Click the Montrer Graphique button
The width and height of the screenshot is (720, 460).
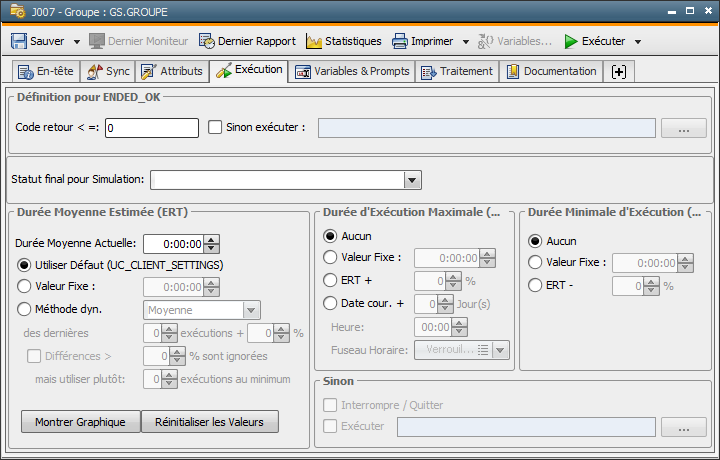point(80,421)
